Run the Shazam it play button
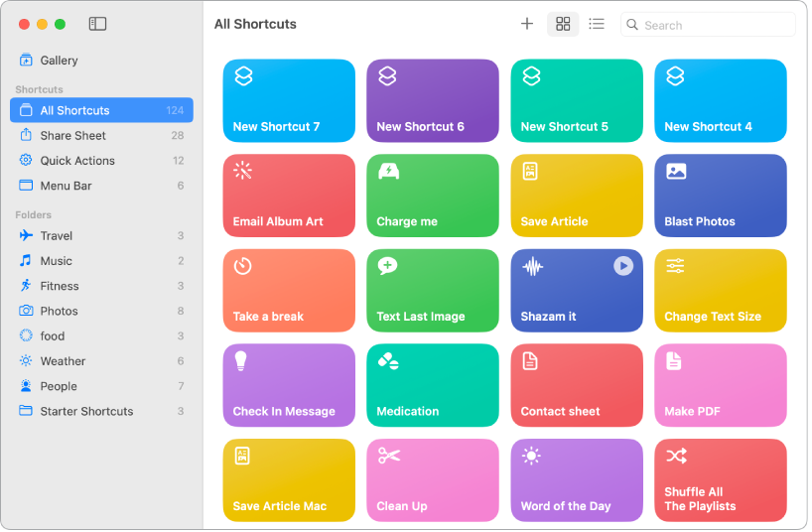The height and width of the screenshot is (532, 812). (622, 266)
